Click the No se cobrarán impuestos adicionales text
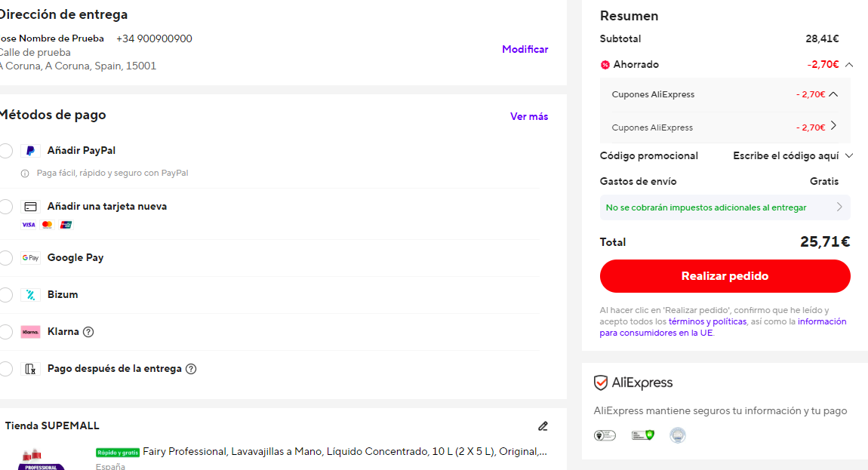The image size is (868, 470). point(706,207)
